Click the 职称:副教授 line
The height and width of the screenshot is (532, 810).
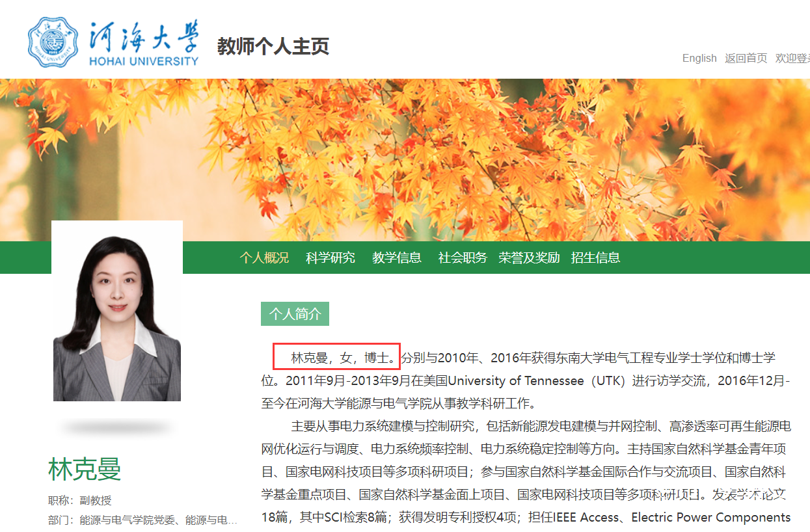80,500
